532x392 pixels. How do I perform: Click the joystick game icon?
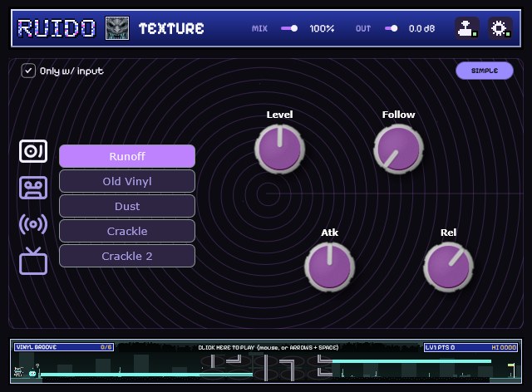point(466,28)
